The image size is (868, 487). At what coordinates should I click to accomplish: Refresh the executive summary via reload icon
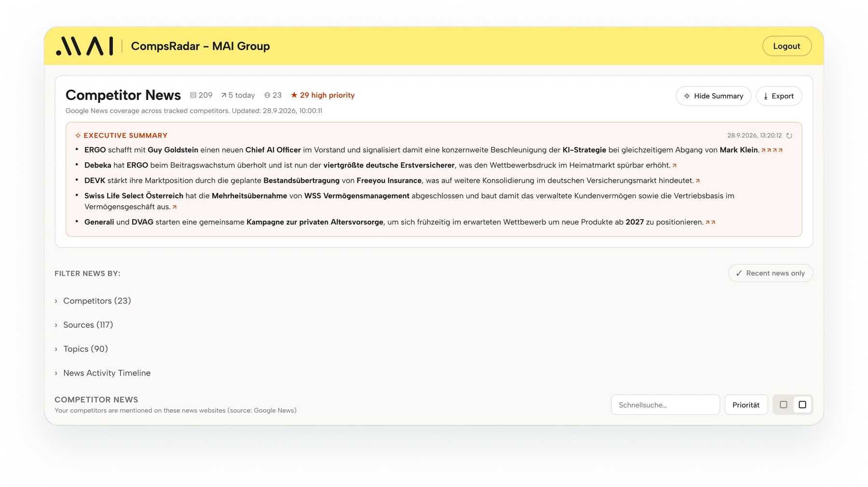[789, 136]
